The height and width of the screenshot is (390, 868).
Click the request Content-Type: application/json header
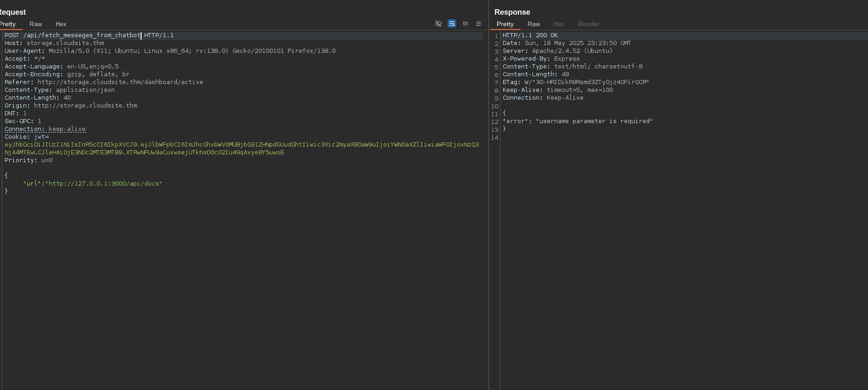coord(60,90)
